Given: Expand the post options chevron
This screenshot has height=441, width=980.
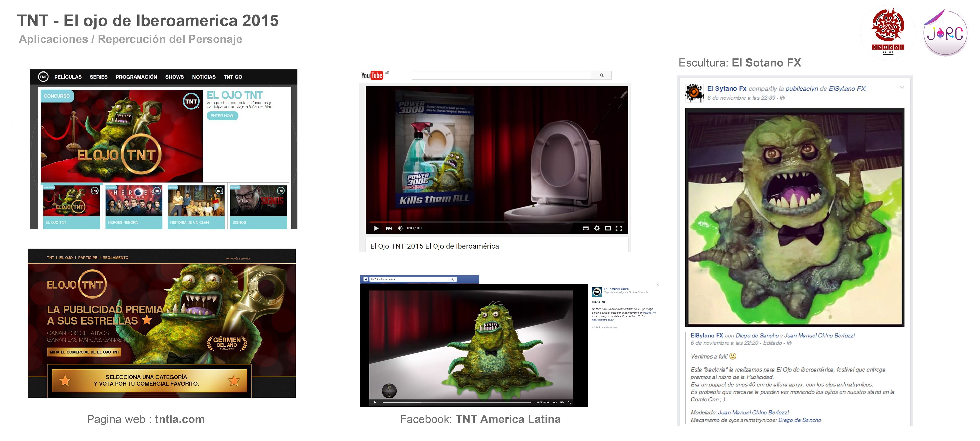Looking at the screenshot, I should [902, 88].
